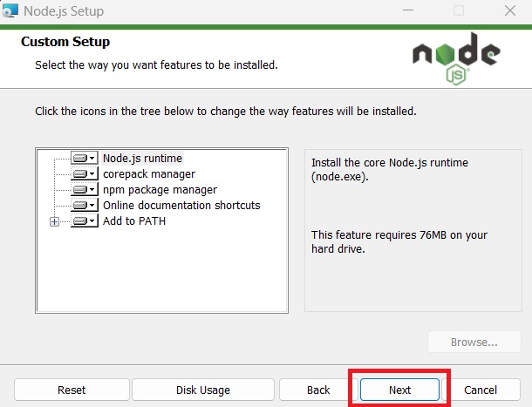Open the corepack manager feature icon dropdown
Screen dimensions: 532x407
(92, 174)
